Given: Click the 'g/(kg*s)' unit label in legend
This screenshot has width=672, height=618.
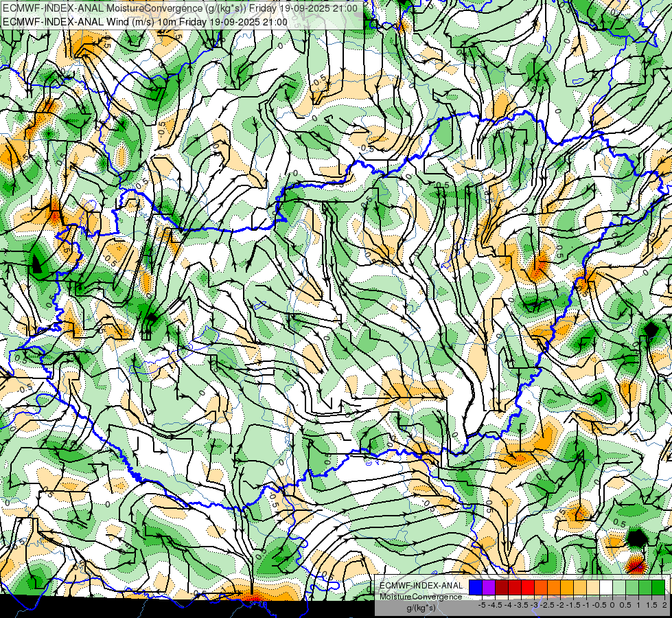Looking at the screenshot, I should tap(421, 608).
